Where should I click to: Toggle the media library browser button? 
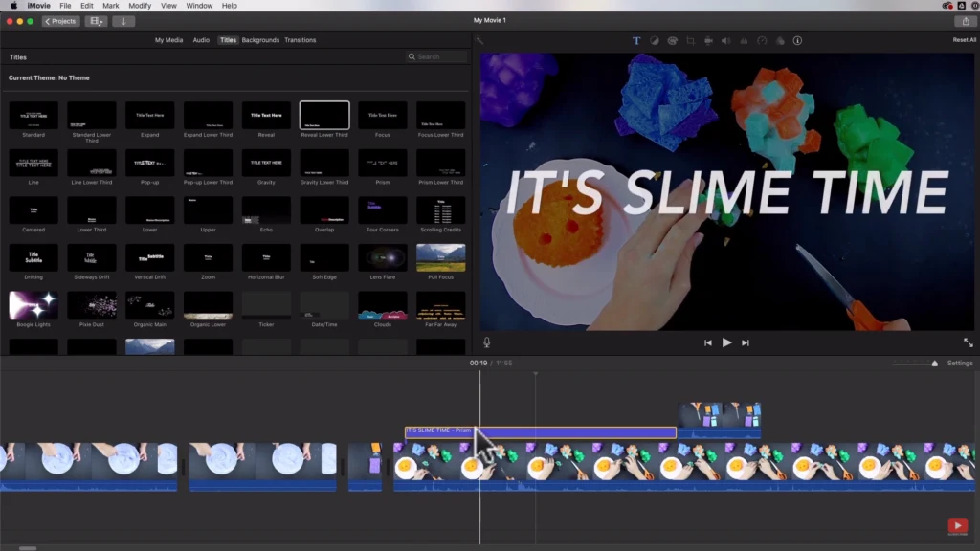coord(96,21)
